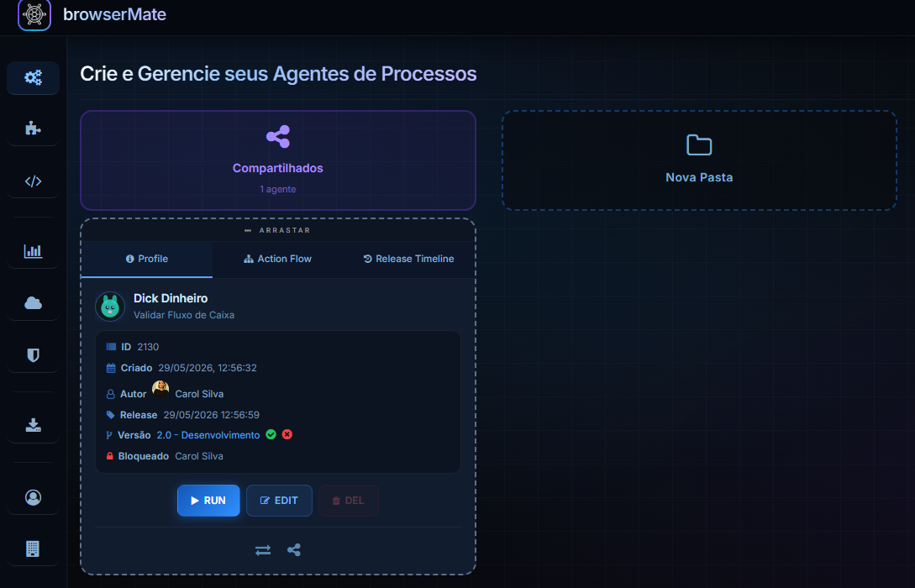Switch to the Action Flow tab
This screenshot has height=588, width=915.
(278, 259)
